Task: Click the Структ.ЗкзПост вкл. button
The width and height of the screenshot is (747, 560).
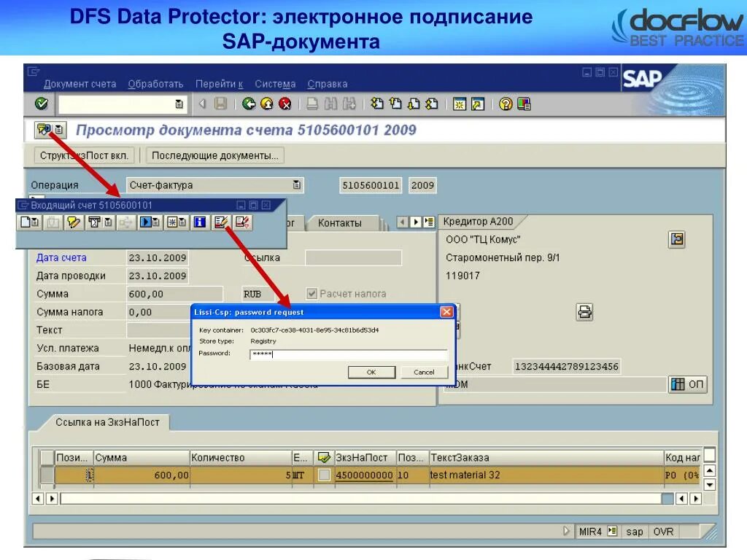Action: (84, 156)
